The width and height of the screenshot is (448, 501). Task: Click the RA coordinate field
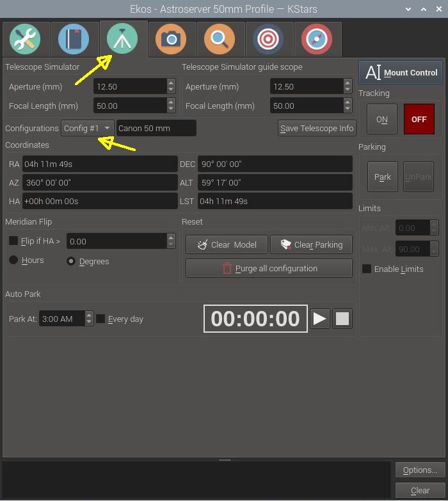100,164
